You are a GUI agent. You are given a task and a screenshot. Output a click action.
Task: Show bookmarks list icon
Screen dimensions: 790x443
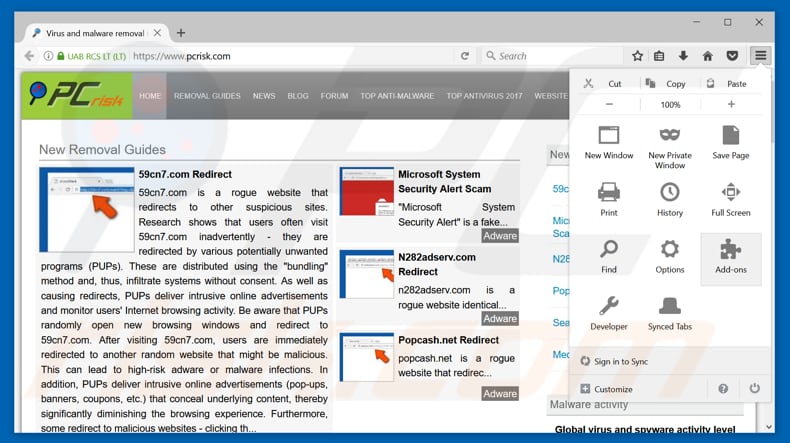coord(659,56)
